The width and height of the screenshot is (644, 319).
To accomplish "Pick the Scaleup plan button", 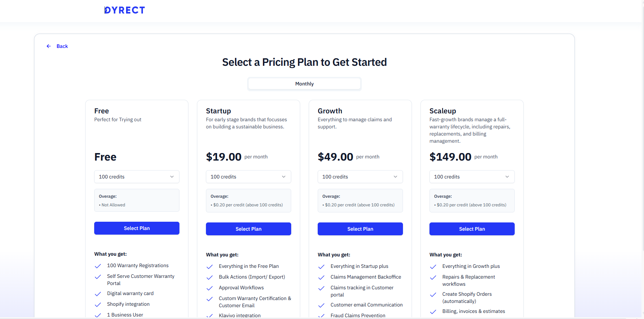I will (472, 229).
